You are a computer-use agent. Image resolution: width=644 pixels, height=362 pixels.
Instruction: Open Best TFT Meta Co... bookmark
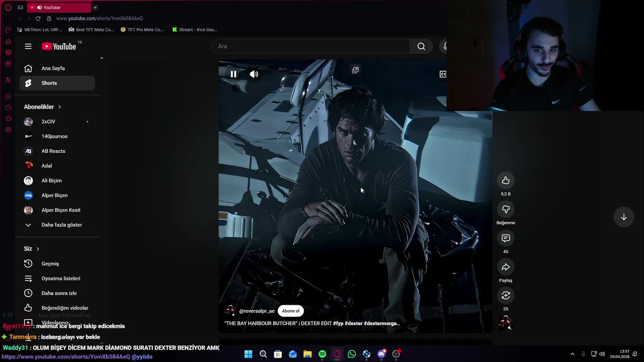92,30
